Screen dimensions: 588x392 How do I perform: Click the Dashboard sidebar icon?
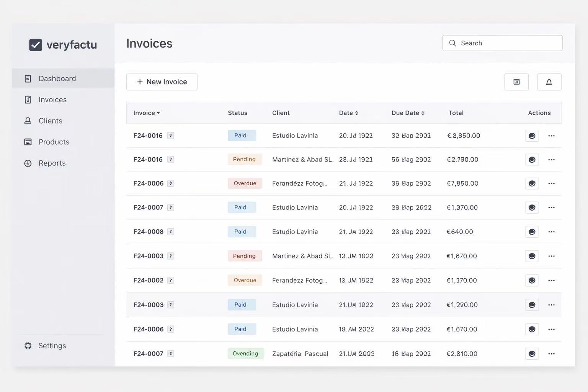[x=28, y=78]
